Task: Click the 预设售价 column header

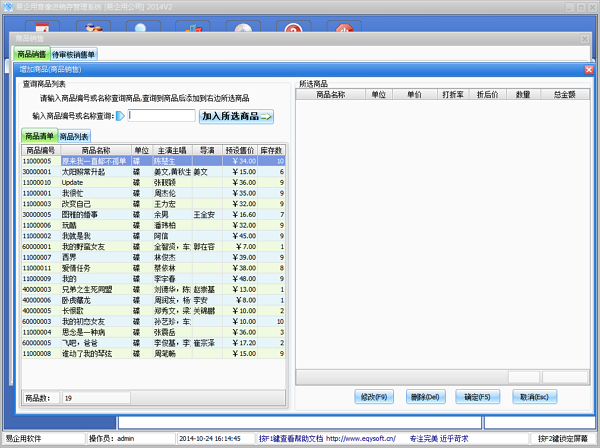Action: [240, 150]
